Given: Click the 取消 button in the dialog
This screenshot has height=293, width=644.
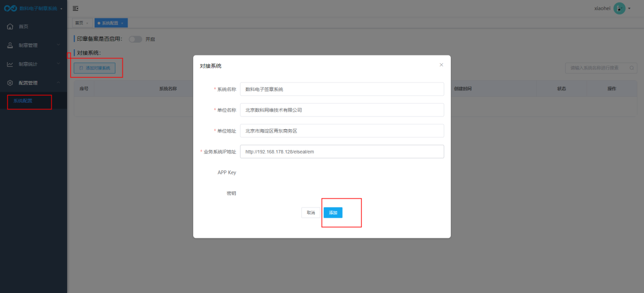Looking at the screenshot, I should click(311, 213).
